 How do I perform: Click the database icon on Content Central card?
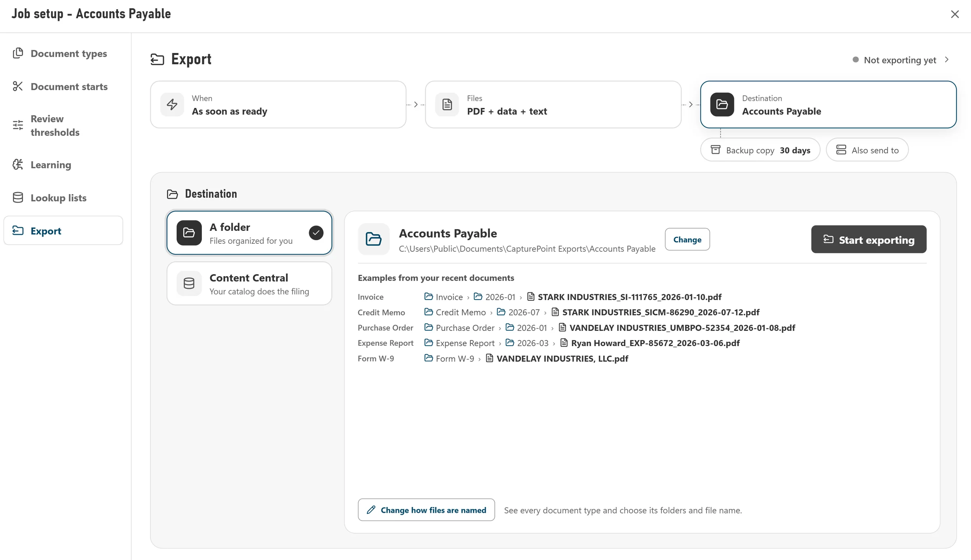pos(189,283)
